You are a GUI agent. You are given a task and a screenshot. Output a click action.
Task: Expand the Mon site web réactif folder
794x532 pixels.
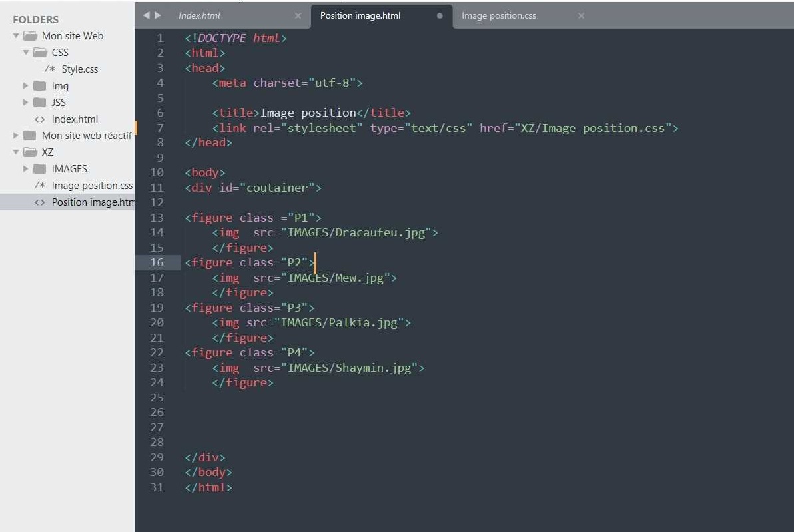pyautogui.click(x=16, y=136)
